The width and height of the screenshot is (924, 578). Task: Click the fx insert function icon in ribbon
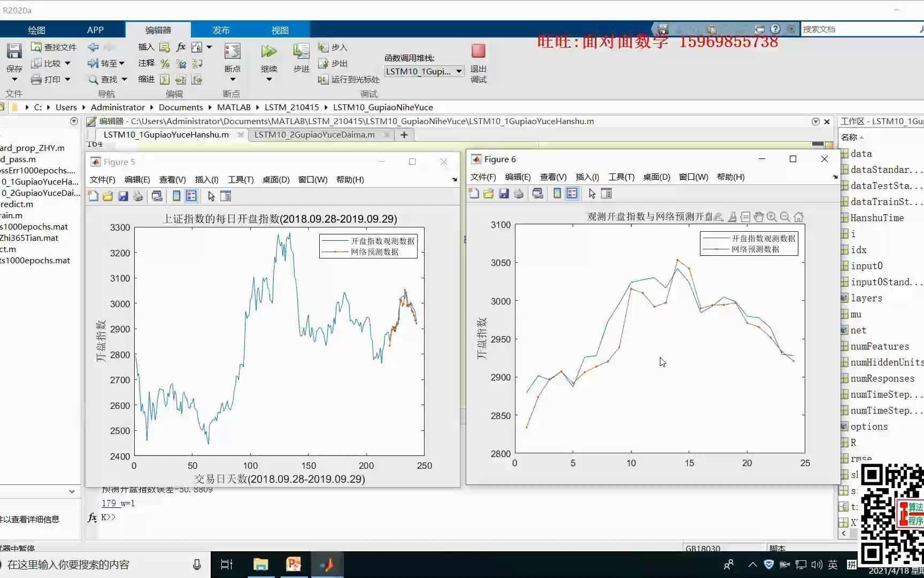tap(181, 47)
